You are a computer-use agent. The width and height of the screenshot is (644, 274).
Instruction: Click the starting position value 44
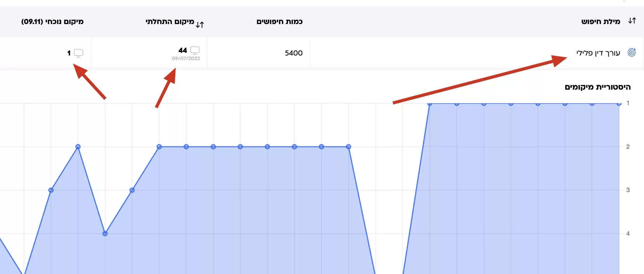click(183, 50)
